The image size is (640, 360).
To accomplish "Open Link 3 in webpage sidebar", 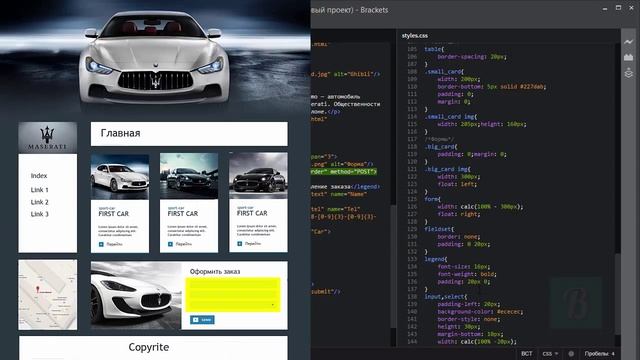I will pos(40,214).
